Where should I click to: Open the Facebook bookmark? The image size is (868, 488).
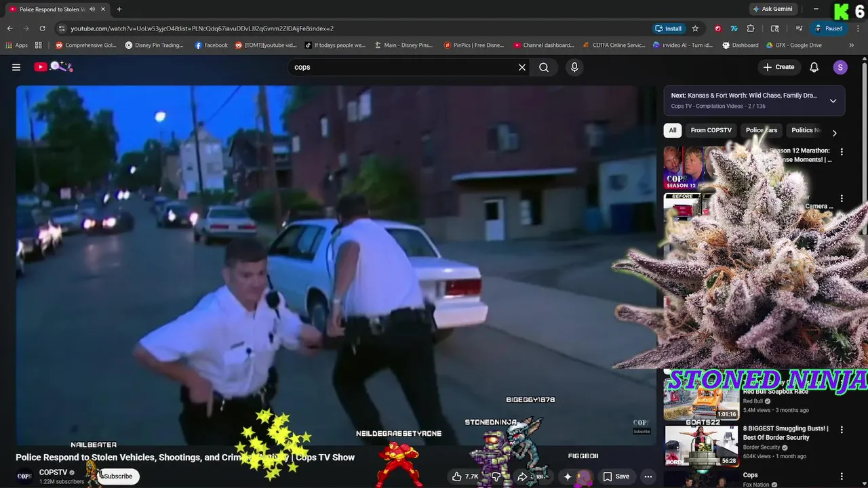coord(211,45)
